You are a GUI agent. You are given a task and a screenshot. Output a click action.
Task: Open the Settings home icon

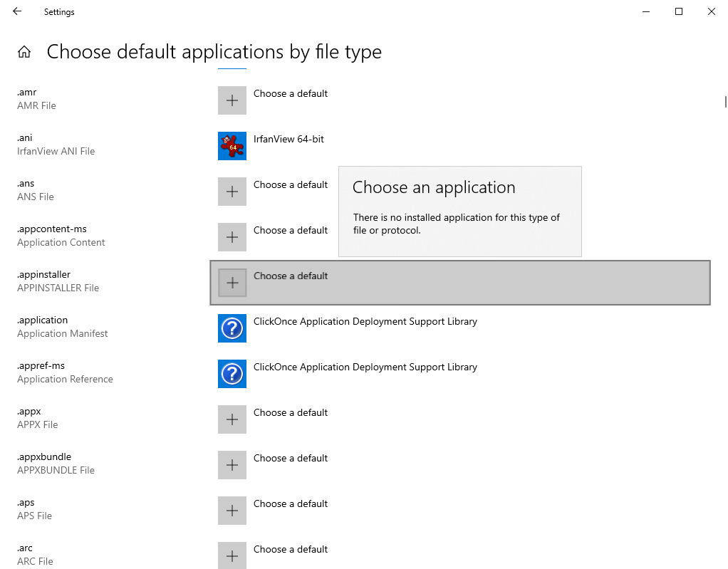coord(24,52)
